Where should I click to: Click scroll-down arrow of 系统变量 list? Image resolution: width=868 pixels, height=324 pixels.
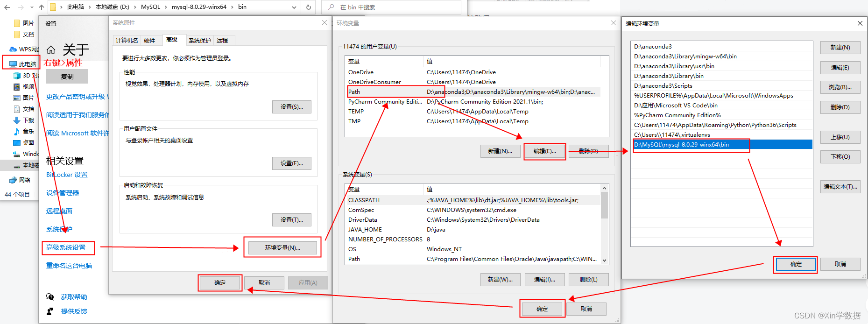click(x=604, y=261)
